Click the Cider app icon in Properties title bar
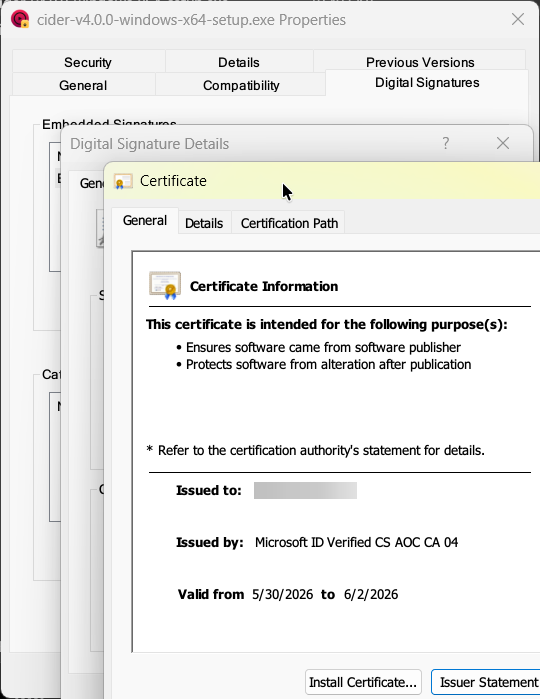540x699 pixels. click(20, 19)
